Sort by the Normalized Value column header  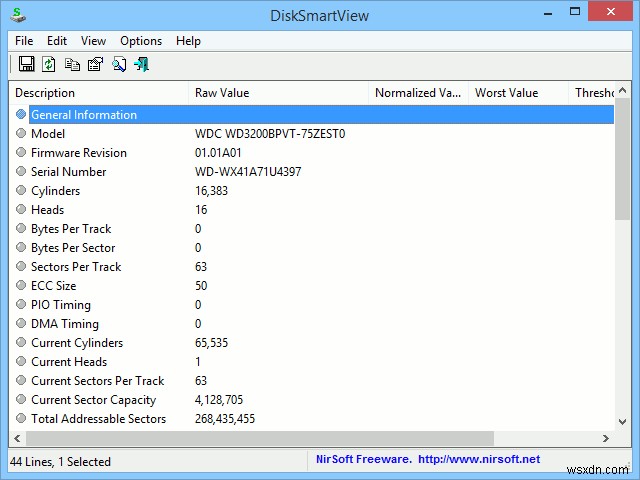(418, 93)
